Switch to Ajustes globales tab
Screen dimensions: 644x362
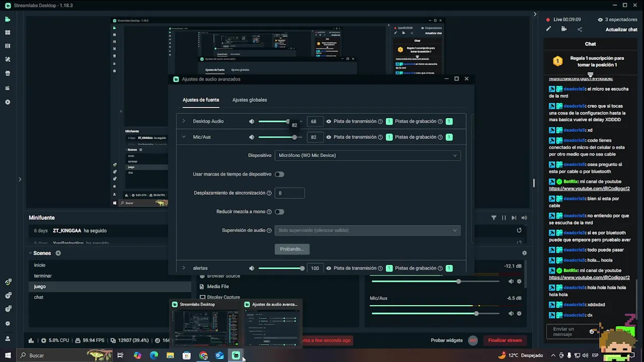point(250,100)
